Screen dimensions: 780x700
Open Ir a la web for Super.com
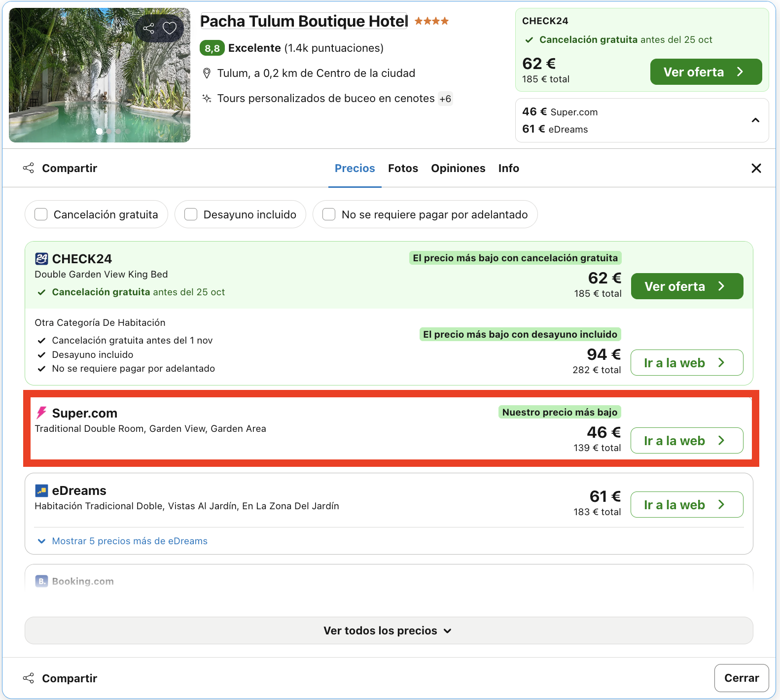(687, 441)
